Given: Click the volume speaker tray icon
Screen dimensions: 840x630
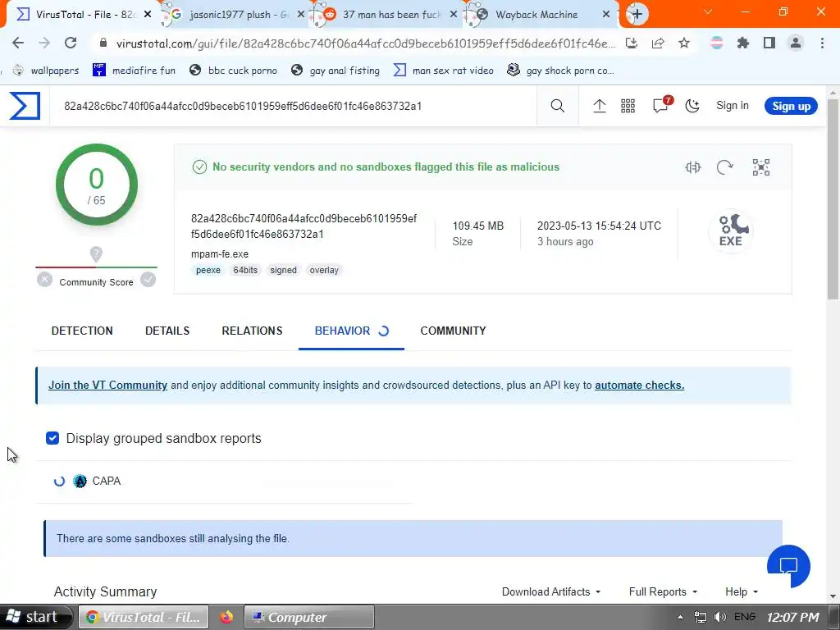Looking at the screenshot, I should 720,617.
